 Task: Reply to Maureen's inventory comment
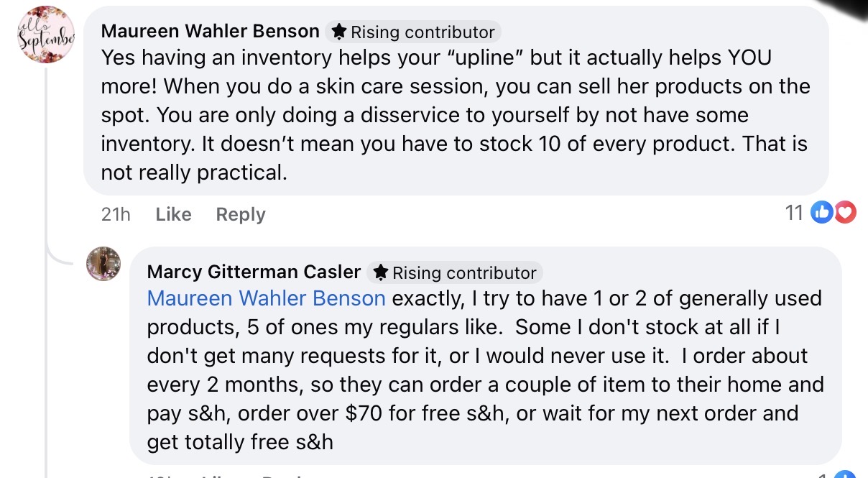click(x=241, y=214)
